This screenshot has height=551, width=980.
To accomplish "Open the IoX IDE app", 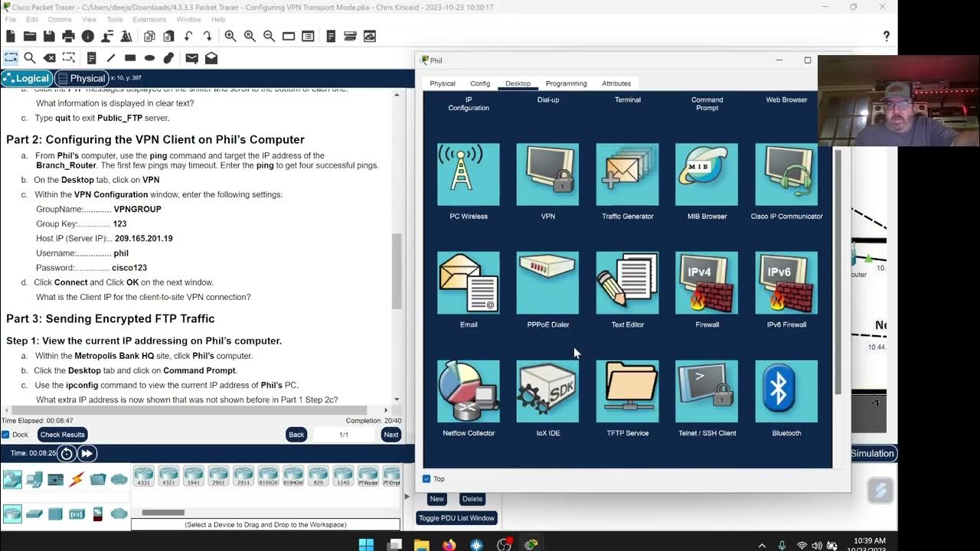I will click(x=548, y=392).
